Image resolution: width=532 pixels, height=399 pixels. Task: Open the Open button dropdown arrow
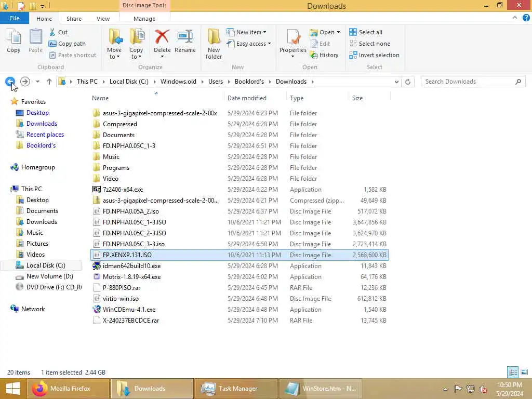click(338, 32)
